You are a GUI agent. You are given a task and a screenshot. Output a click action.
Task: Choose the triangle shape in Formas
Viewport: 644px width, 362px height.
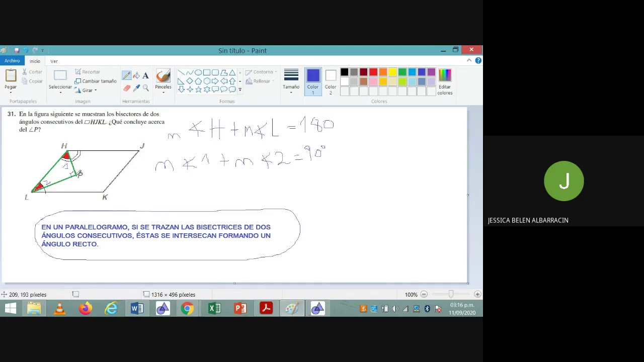point(232,72)
